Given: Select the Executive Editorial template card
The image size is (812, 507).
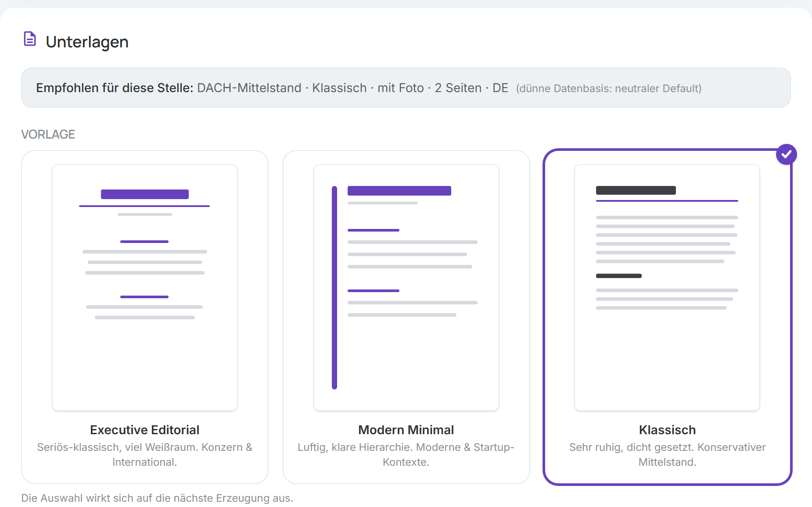Looking at the screenshot, I should pyautogui.click(x=145, y=317).
